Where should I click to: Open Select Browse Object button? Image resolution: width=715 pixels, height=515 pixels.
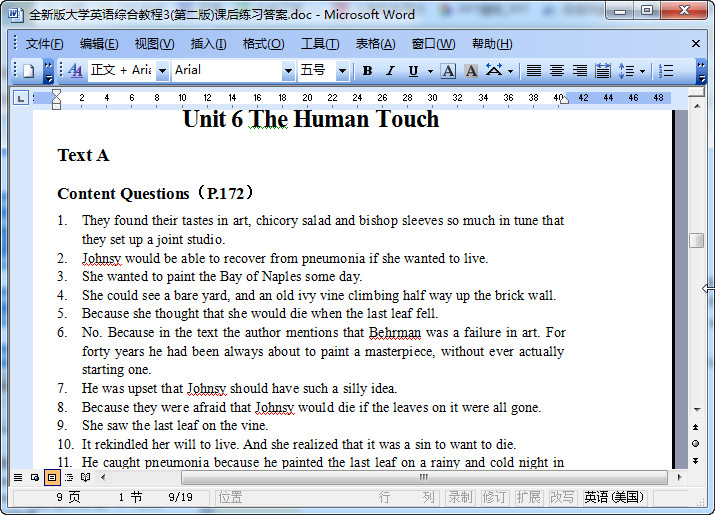pyautogui.click(x=696, y=444)
